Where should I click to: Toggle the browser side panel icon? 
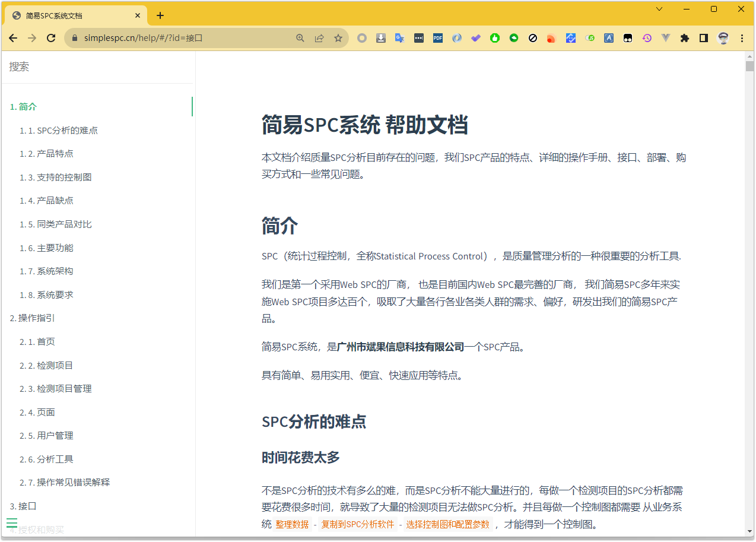tap(704, 38)
